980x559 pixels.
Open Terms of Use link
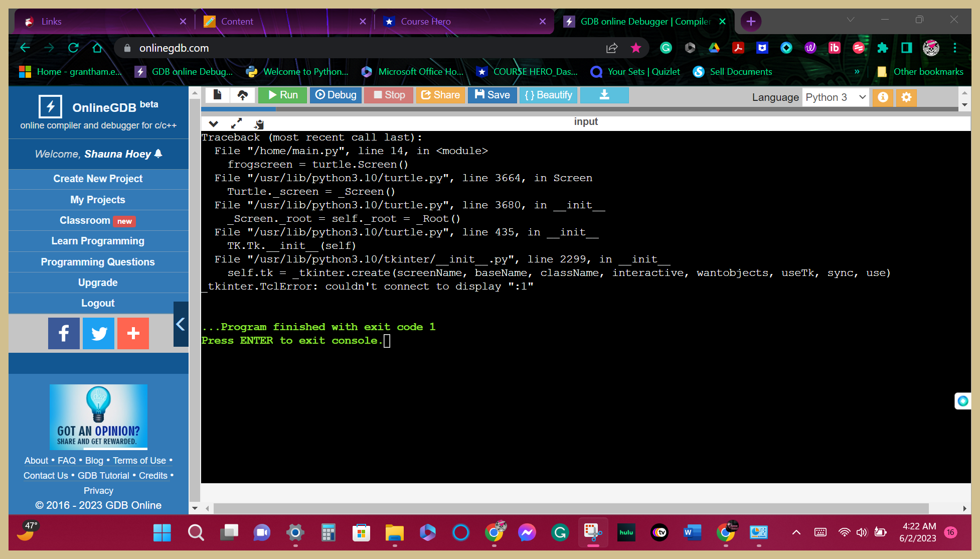point(139,461)
